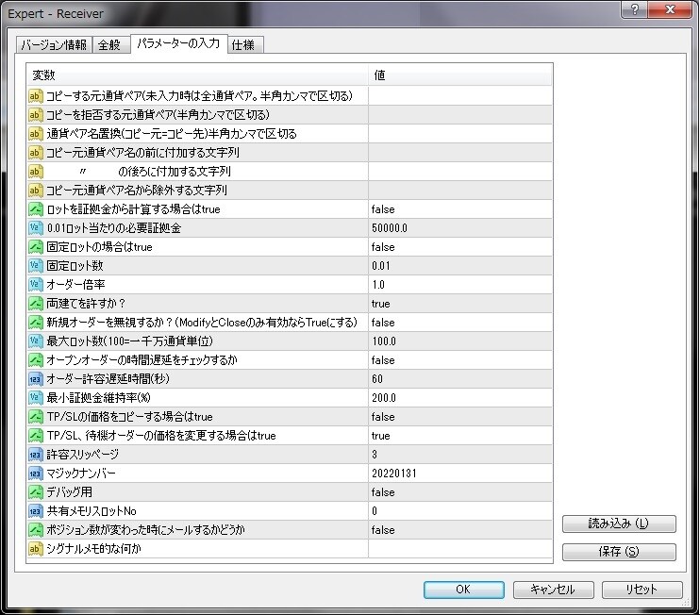Click the リセット button
The image size is (700, 615).
pos(642,590)
